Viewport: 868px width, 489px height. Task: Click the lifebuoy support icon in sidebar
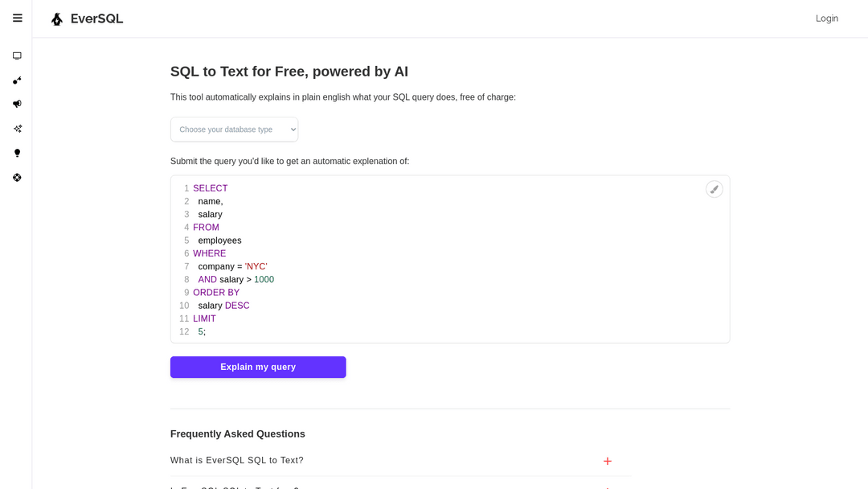click(17, 177)
